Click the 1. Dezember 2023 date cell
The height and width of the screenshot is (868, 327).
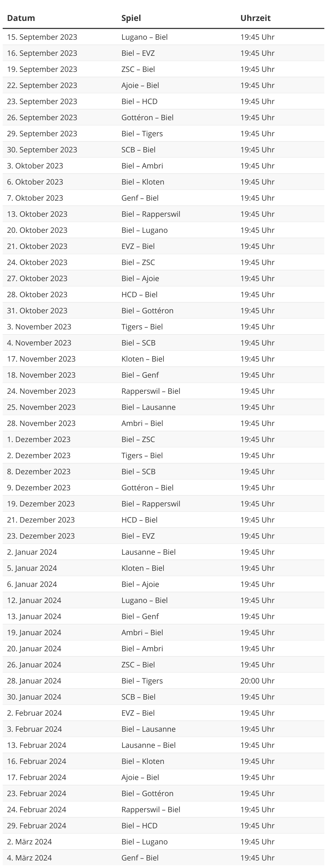click(x=39, y=439)
